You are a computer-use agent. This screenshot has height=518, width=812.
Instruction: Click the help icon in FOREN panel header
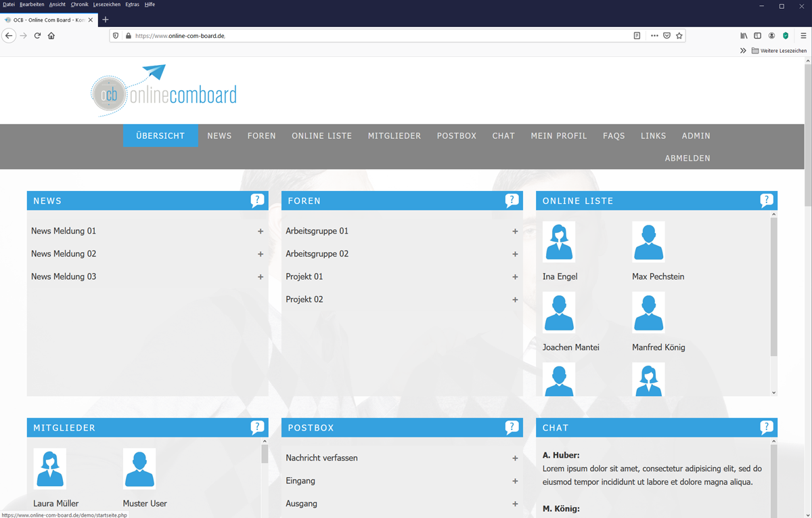click(x=512, y=200)
